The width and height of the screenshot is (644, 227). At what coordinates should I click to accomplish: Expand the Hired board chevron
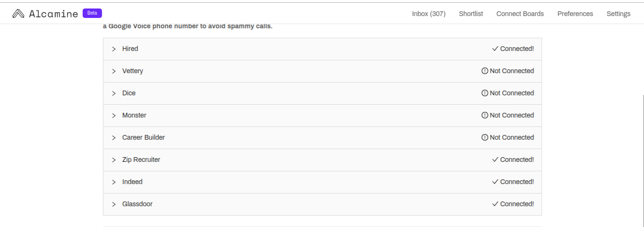coord(114,49)
